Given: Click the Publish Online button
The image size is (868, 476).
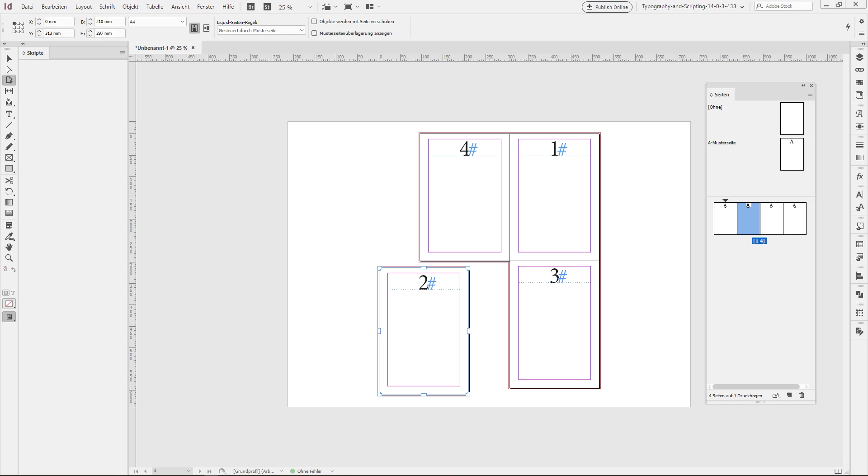Looking at the screenshot, I should click(x=607, y=7).
